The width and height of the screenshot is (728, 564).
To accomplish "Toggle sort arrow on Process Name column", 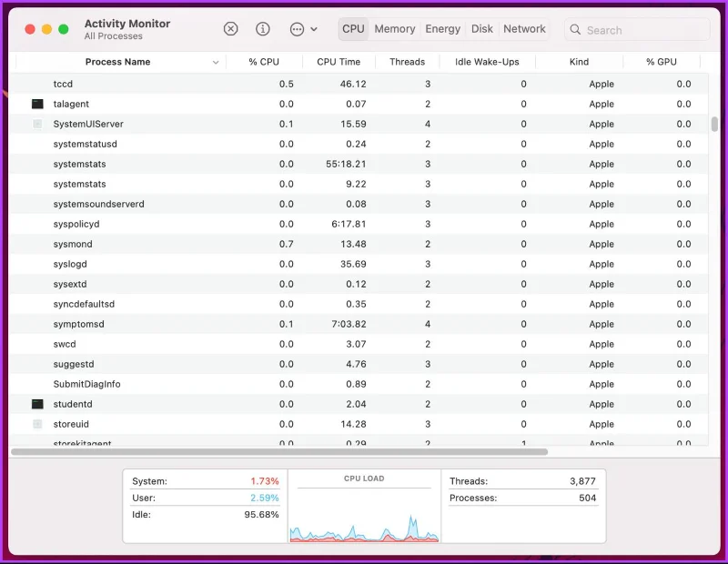I will click(x=216, y=62).
